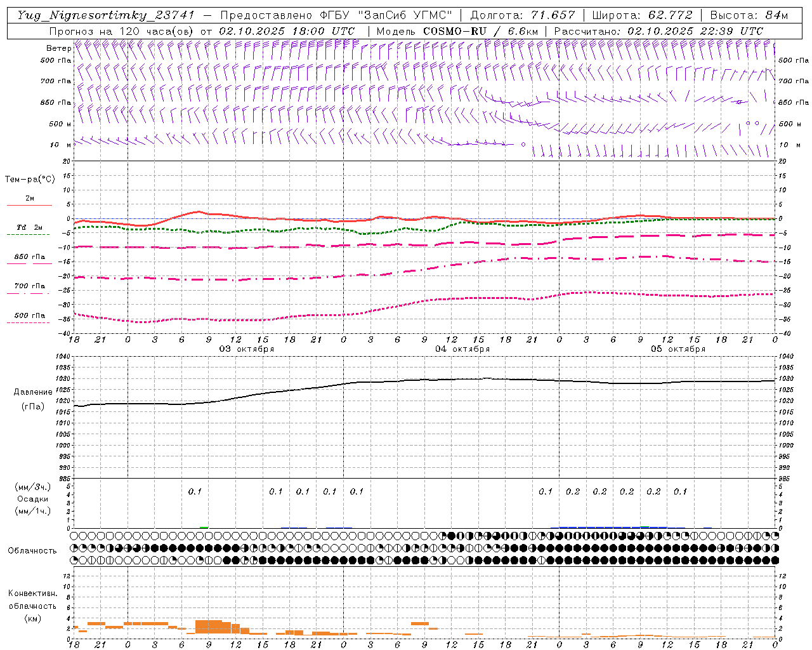The width and height of the screenshot is (812, 650).
Task: Click the '03 октября' date label
Action: click(247, 348)
